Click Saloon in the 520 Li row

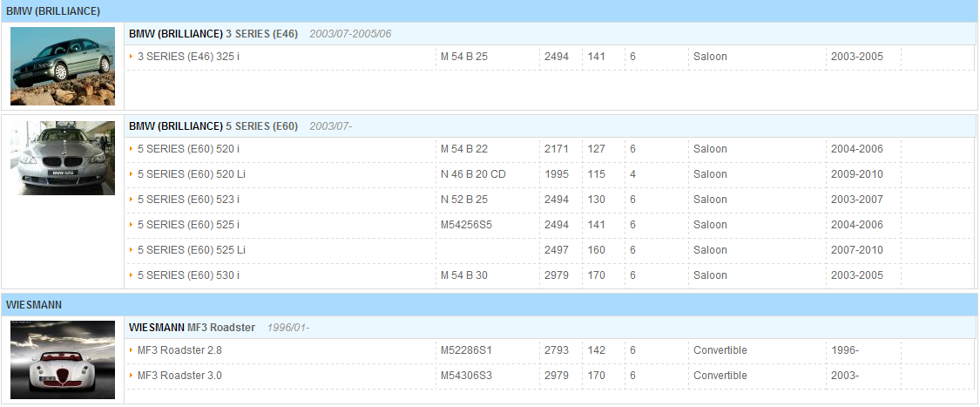pyautogui.click(x=710, y=174)
